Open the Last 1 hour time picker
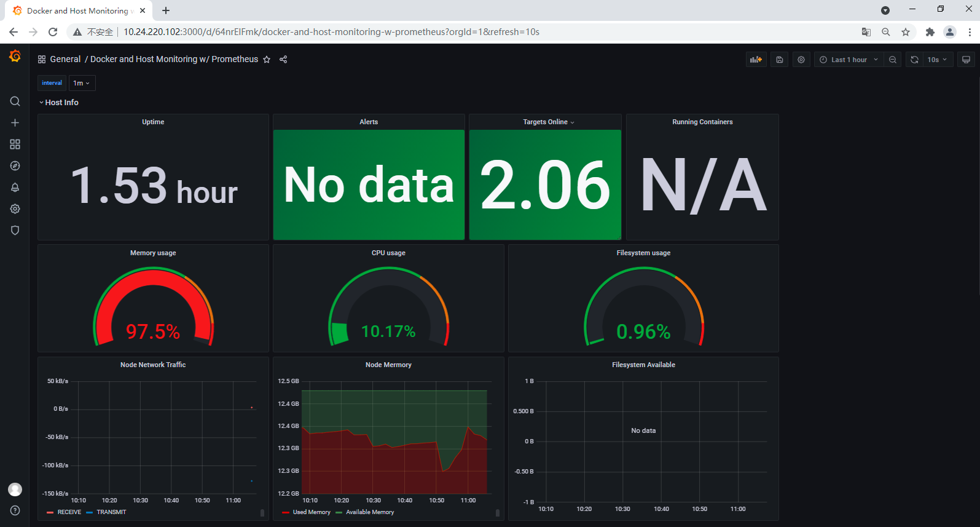 849,60
